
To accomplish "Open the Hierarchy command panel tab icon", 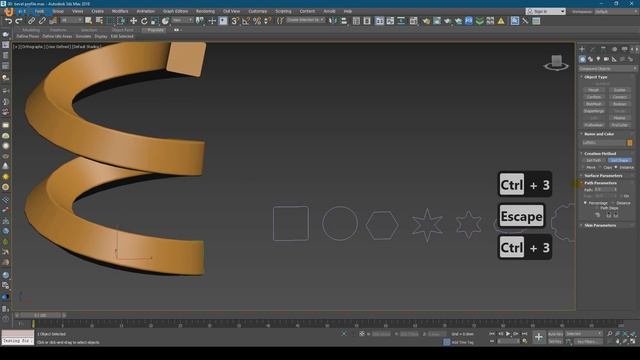I will [603, 49].
